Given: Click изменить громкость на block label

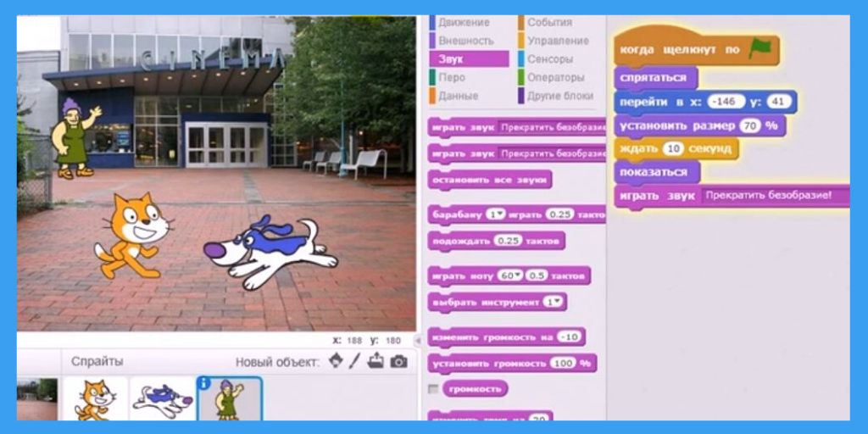Looking at the screenshot, I should point(492,337).
